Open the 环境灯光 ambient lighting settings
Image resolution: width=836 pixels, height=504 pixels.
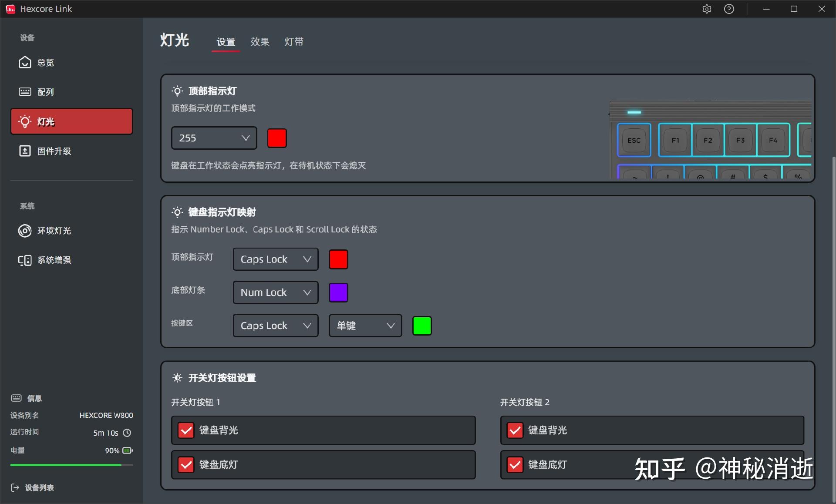tap(54, 231)
